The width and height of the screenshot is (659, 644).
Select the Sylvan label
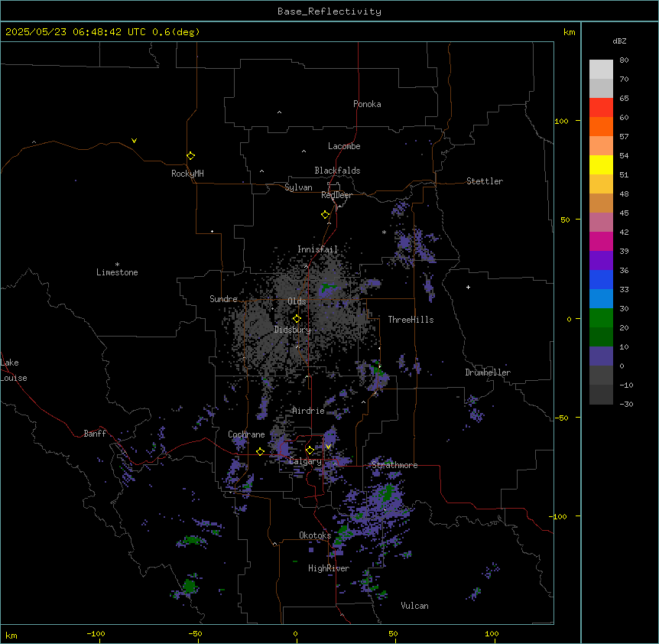coord(298,187)
